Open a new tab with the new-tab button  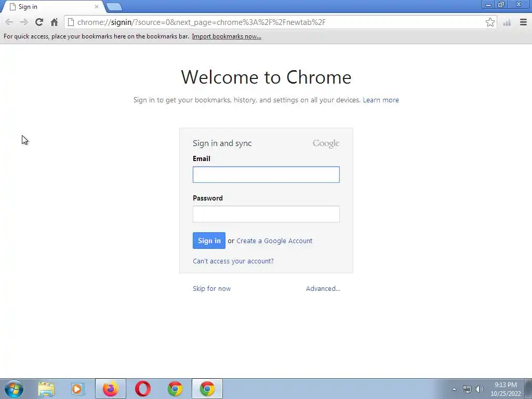(114, 7)
